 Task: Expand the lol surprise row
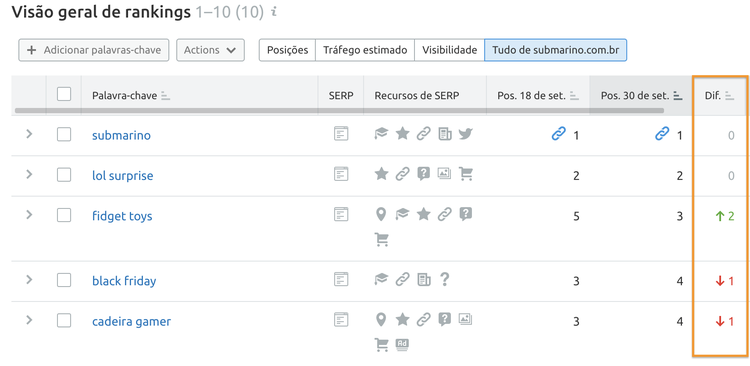pyautogui.click(x=29, y=174)
